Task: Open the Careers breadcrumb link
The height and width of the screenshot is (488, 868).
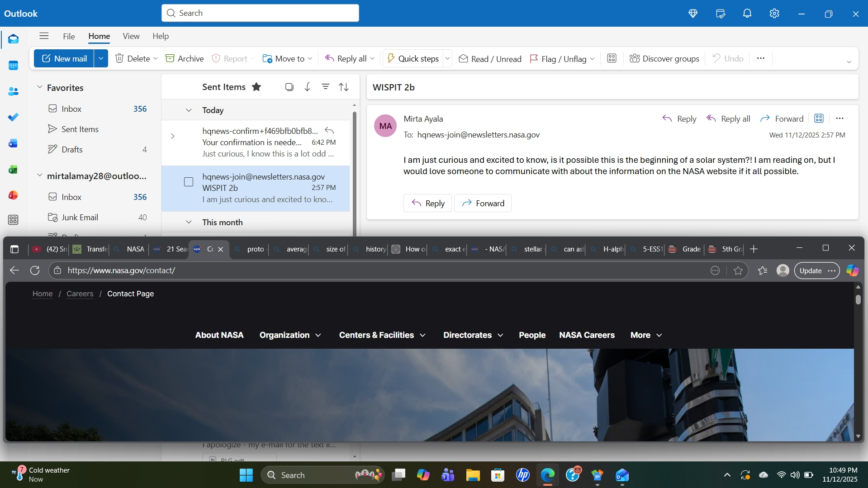Action: click(80, 294)
